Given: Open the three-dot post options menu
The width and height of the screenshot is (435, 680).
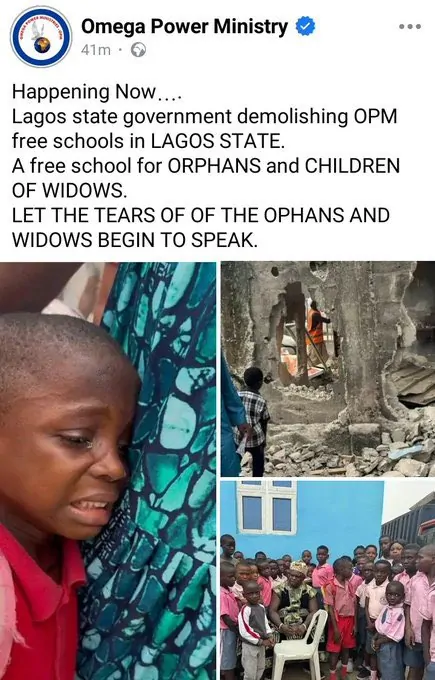Looking at the screenshot, I should click(x=410, y=26).
